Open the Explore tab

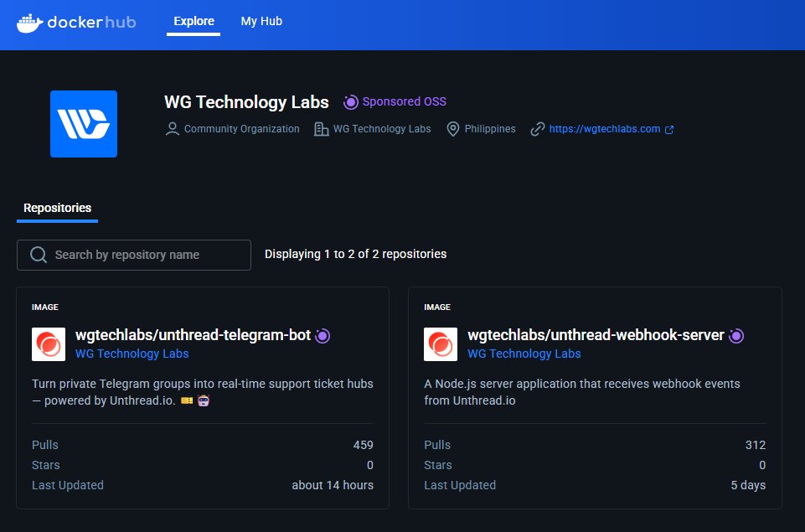tap(194, 21)
